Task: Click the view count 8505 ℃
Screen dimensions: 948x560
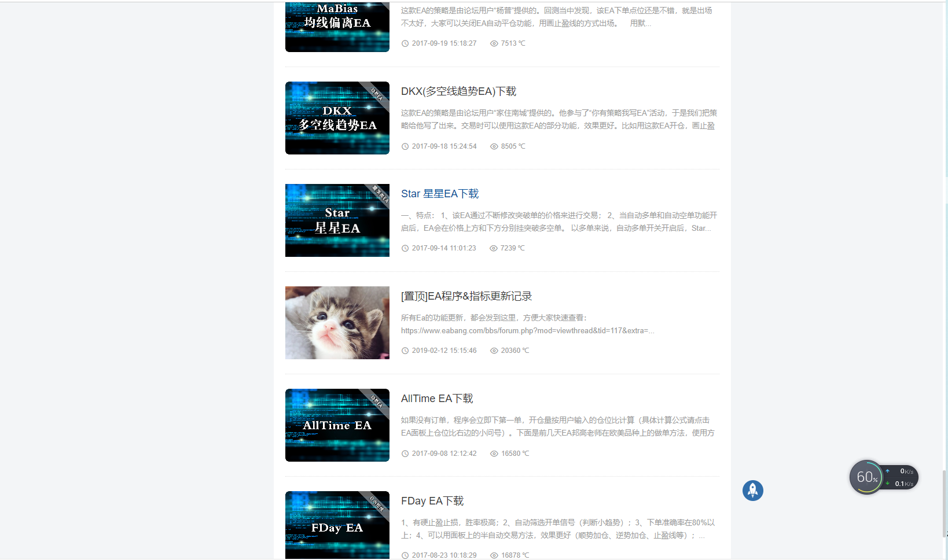Action: point(513,146)
